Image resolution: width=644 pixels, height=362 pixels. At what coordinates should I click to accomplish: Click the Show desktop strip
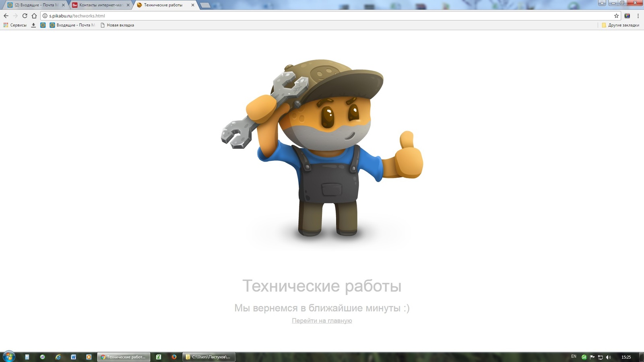[x=642, y=357]
